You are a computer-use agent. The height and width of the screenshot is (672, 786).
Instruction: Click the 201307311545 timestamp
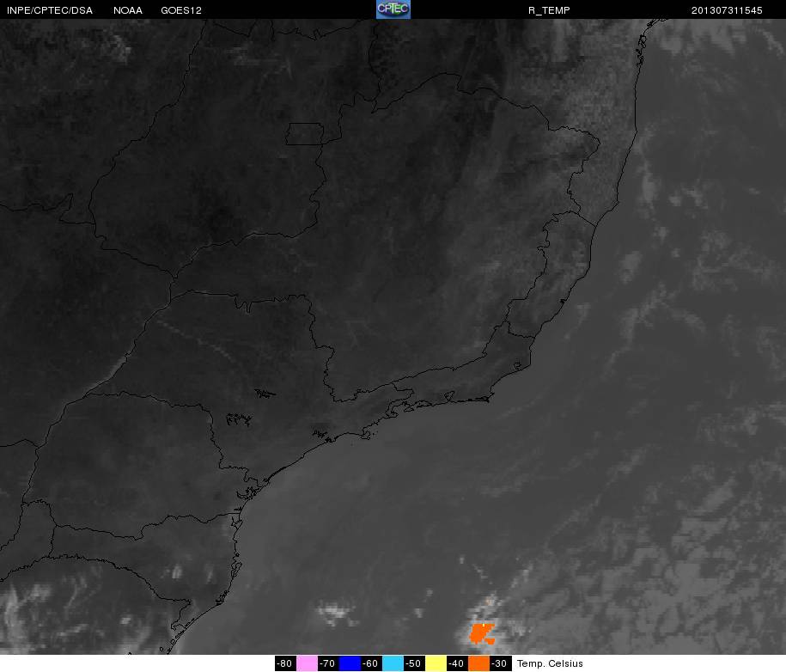coord(727,10)
